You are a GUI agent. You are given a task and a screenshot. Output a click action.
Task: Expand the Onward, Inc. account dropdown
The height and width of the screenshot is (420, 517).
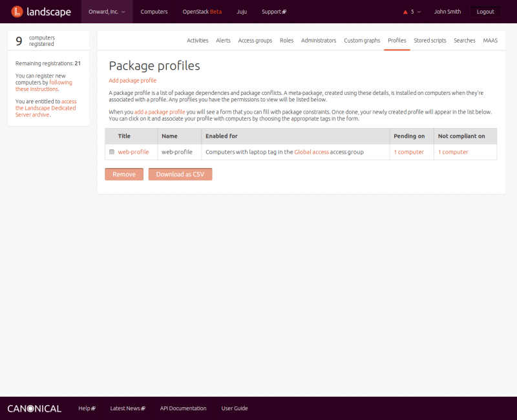(x=107, y=12)
